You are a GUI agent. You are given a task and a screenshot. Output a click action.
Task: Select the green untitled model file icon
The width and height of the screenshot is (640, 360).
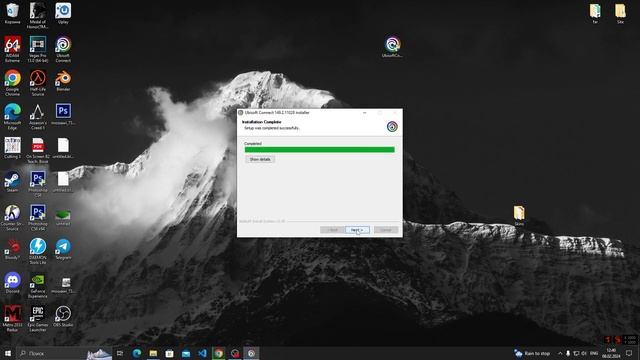63,216
